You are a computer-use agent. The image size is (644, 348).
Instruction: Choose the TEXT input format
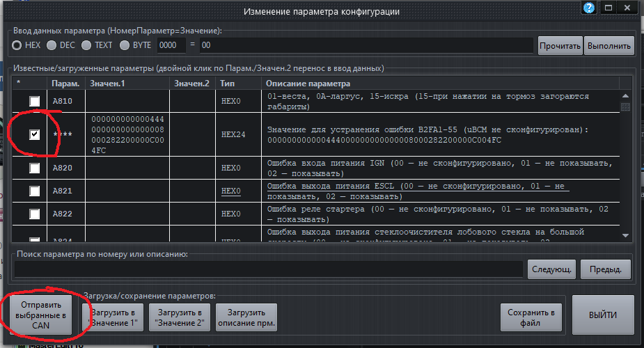(86, 45)
